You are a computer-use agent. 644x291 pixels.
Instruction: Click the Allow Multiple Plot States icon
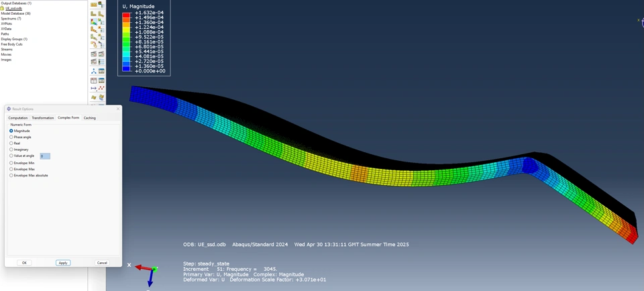pos(94,44)
